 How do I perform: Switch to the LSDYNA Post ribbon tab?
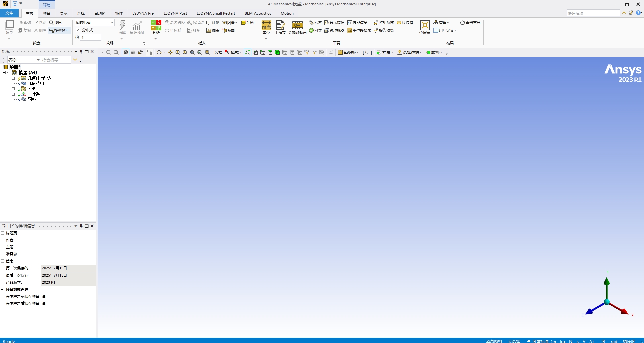pos(175,13)
